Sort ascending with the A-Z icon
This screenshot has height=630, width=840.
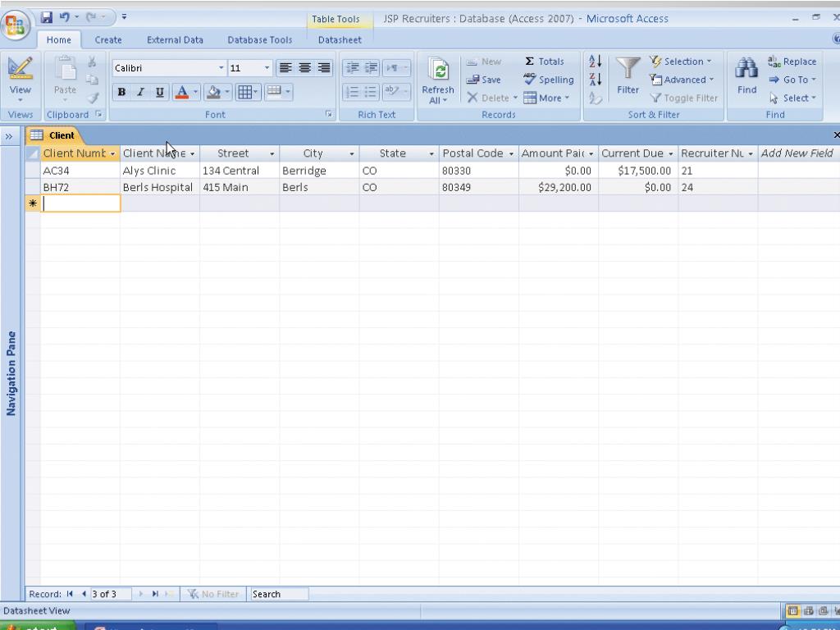click(x=595, y=62)
